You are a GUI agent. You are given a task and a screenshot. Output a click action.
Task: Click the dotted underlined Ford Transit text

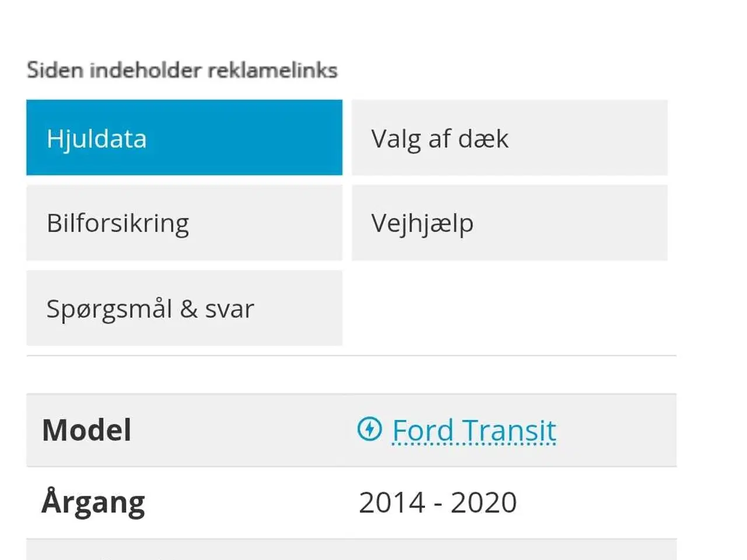click(473, 430)
